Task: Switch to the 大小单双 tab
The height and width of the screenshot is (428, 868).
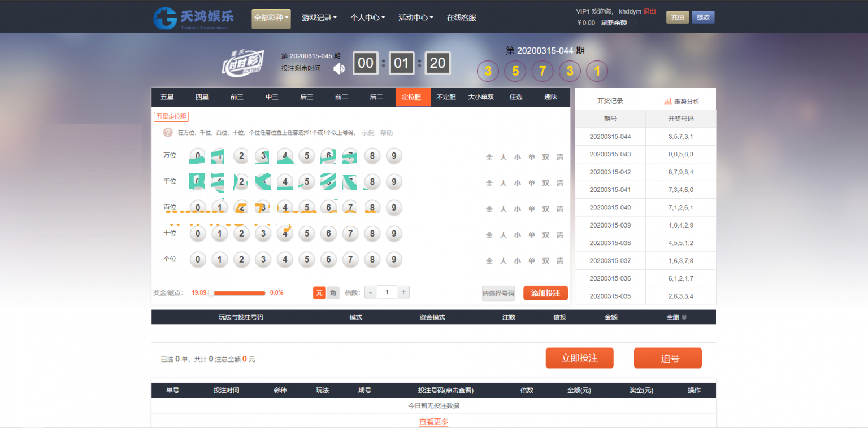Action: click(481, 97)
